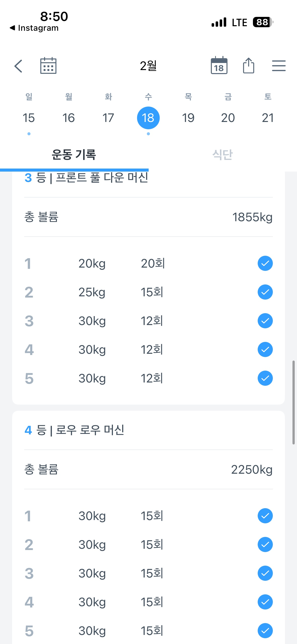Switch to the 식단 tab
Viewport: 297px width, 644px height.
pos(222,154)
